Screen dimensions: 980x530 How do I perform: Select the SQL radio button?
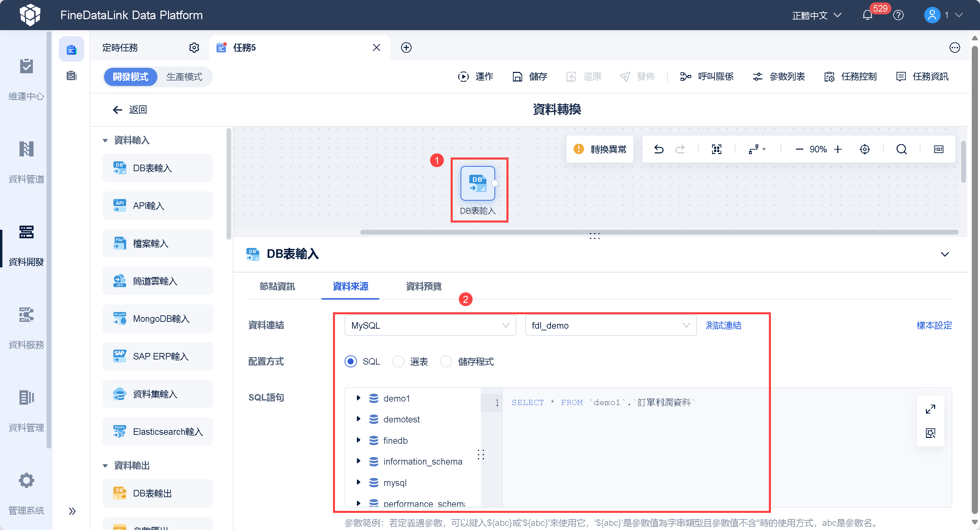coord(350,361)
